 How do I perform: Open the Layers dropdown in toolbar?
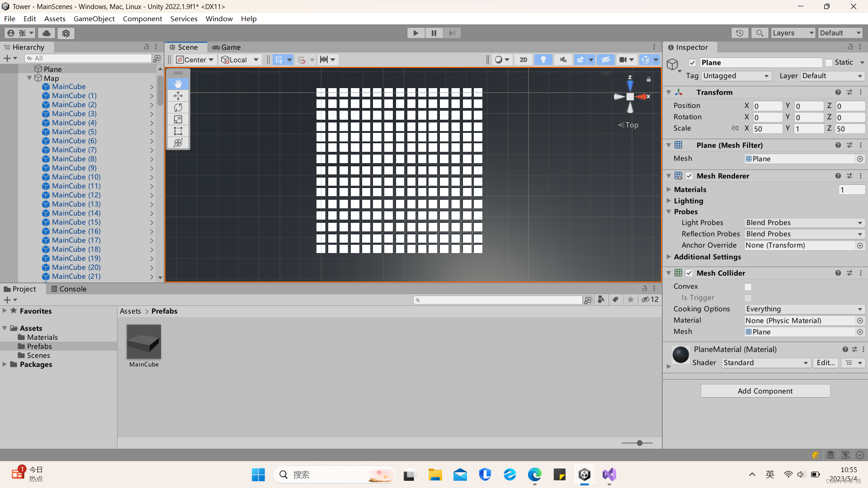[793, 33]
